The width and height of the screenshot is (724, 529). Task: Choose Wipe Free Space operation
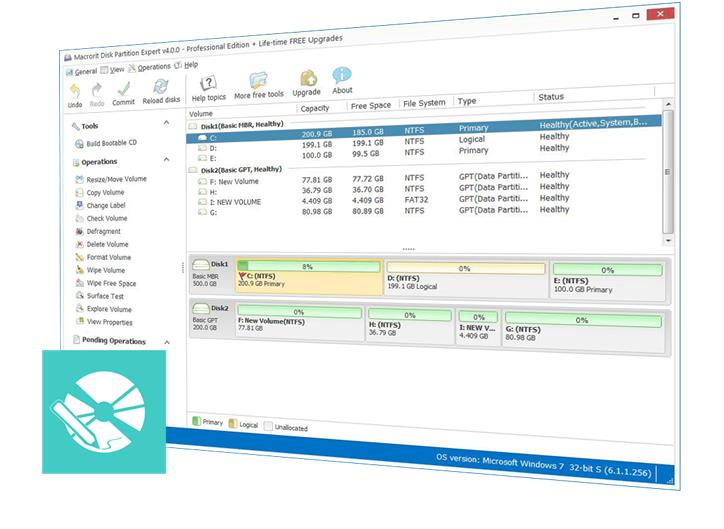106,283
